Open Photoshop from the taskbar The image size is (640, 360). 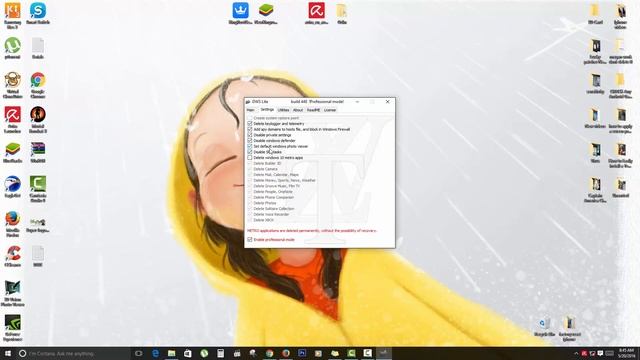[302, 353]
